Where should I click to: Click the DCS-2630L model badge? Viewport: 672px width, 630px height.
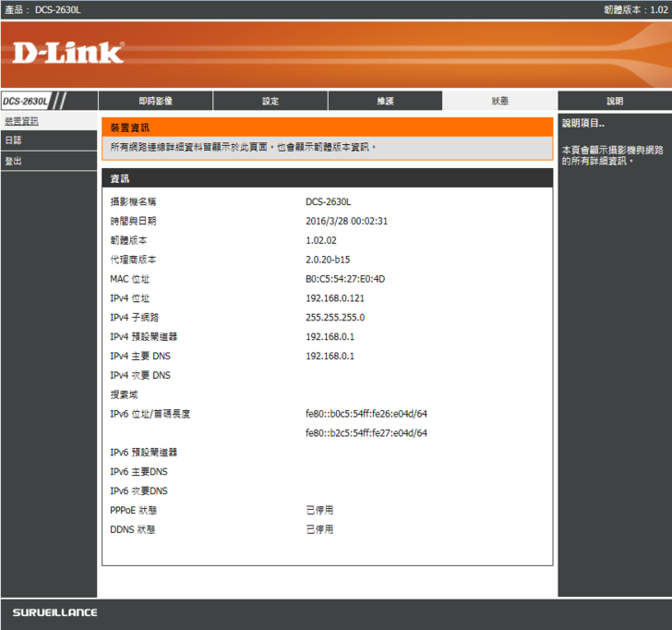[26, 102]
